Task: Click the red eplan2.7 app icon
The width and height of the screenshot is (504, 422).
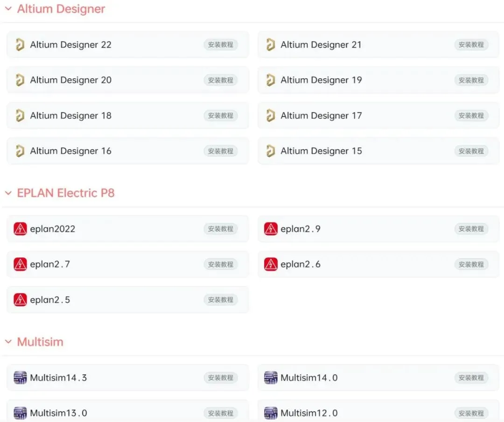Action: pos(20,264)
